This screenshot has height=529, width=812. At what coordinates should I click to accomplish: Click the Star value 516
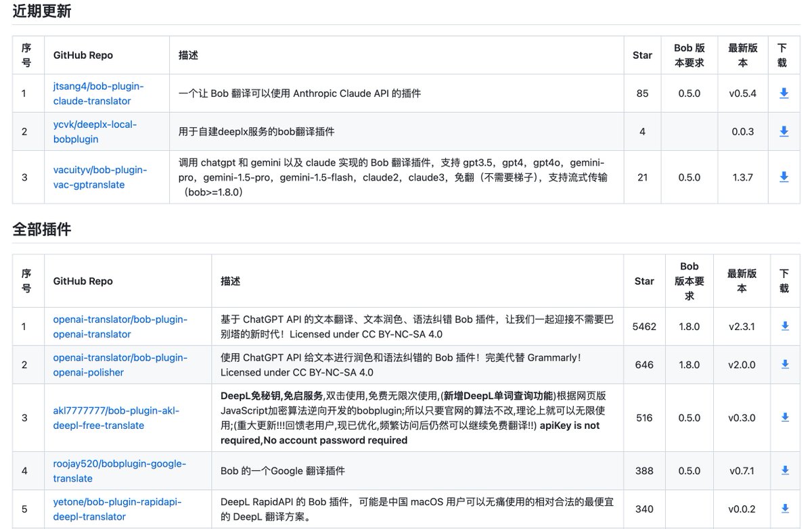tap(644, 417)
